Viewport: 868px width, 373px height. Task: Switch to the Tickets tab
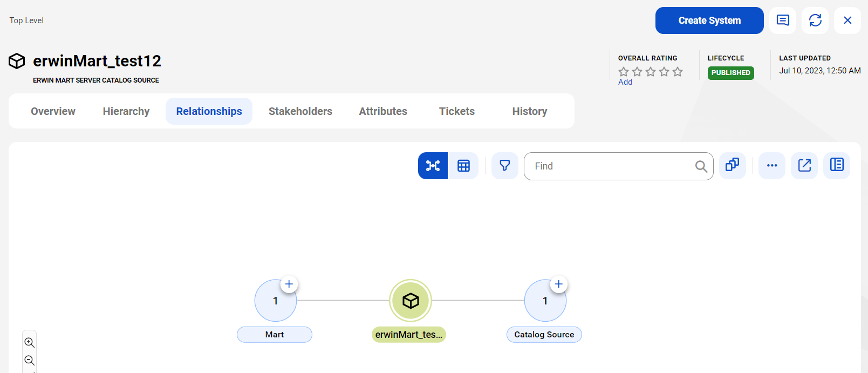coord(457,111)
